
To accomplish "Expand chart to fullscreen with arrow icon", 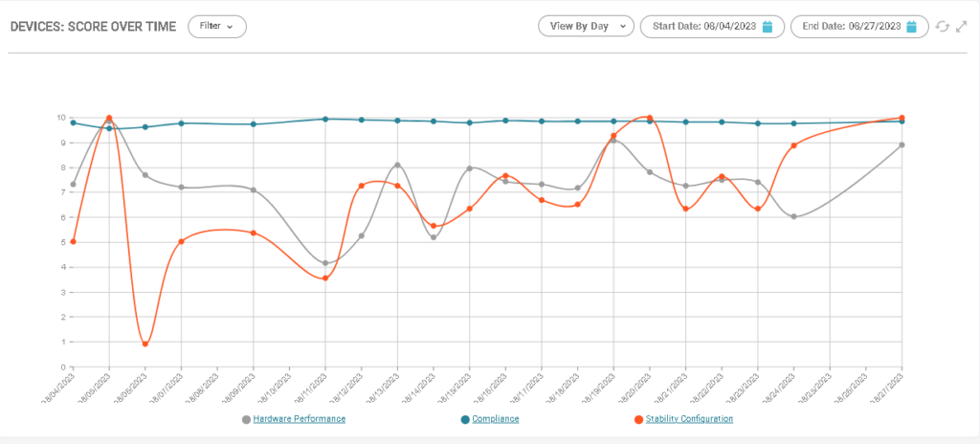I will click(x=961, y=27).
